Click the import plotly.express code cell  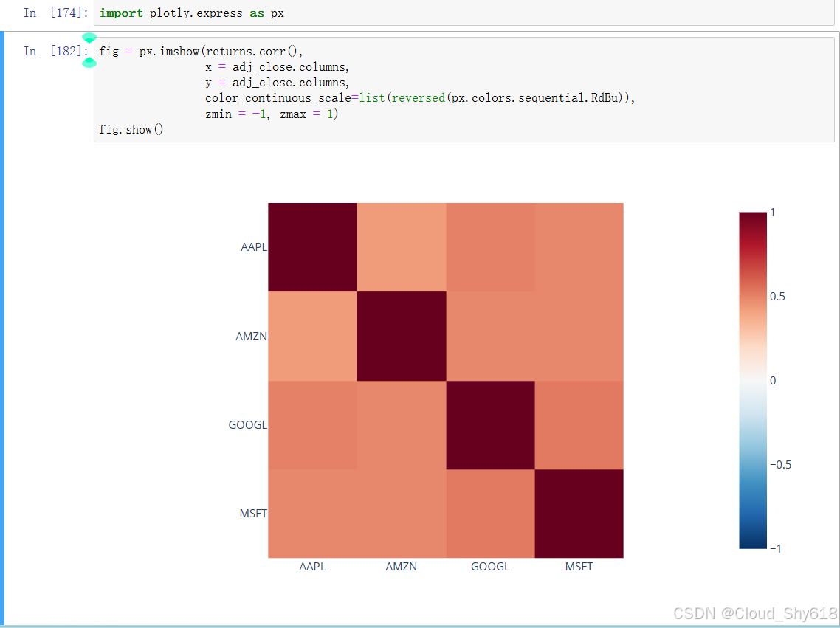[464, 13]
